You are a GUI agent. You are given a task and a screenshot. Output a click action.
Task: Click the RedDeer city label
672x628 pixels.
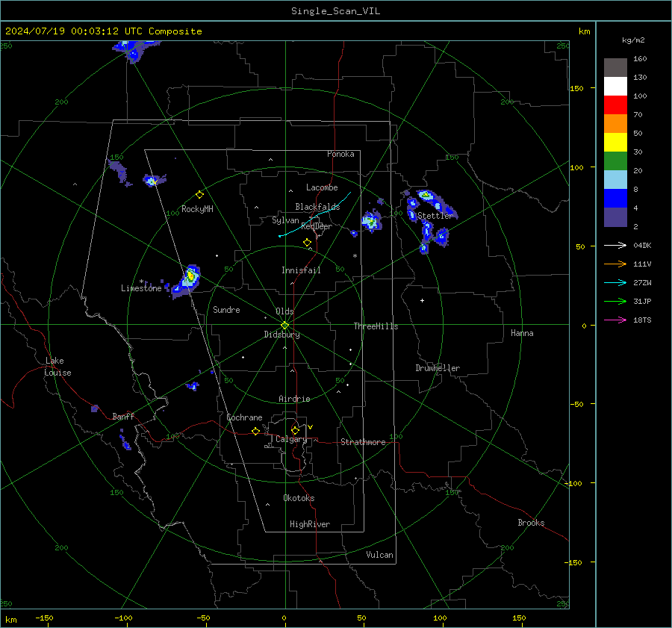317,226
